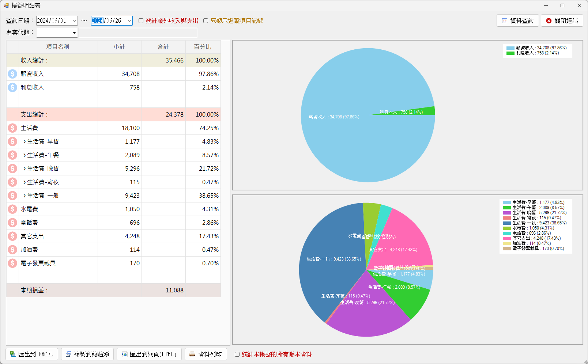Select the 收入總計 row

click(113, 60)
